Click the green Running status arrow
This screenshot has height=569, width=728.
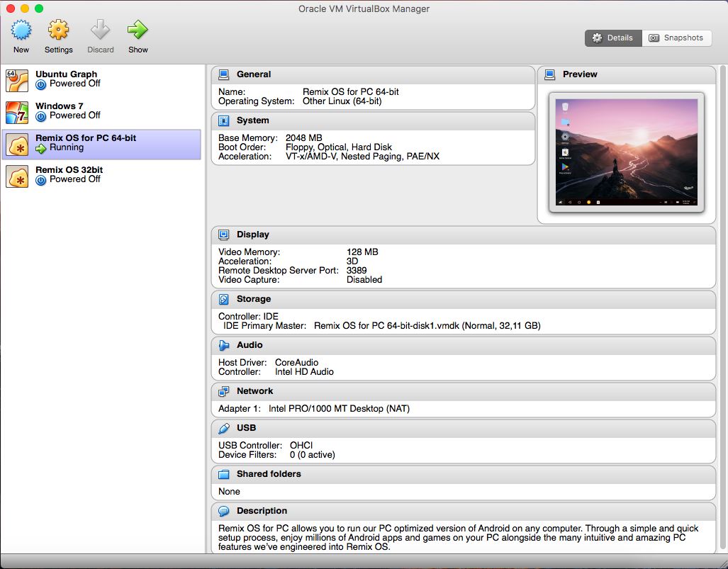click(41, 149)
